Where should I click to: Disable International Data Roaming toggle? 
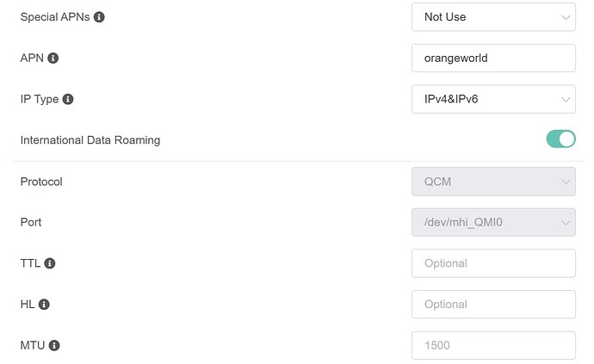click(560, 139)
